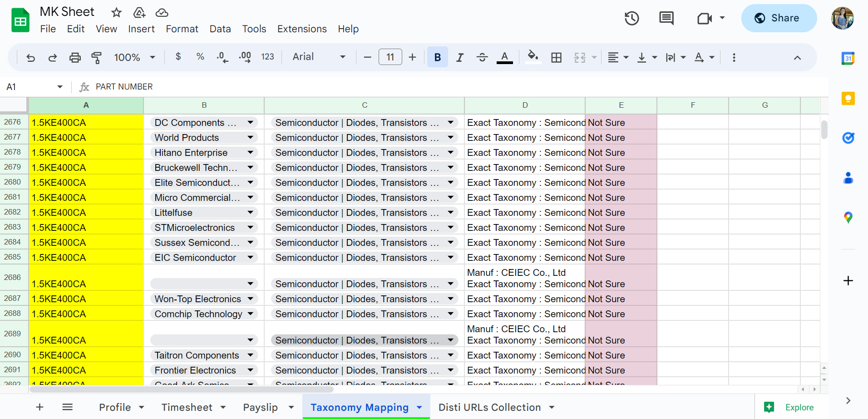Open text color picker

click(x=505, y=57)
